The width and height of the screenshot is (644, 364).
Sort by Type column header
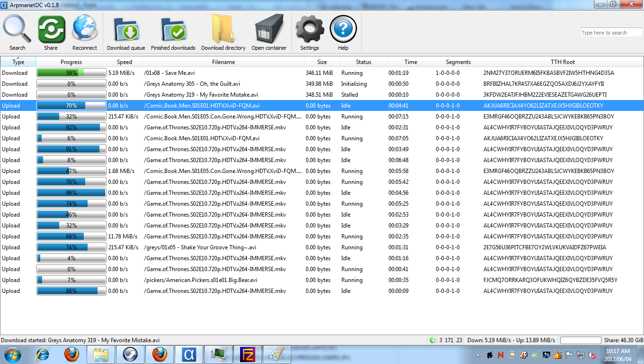tap(18, 62)
